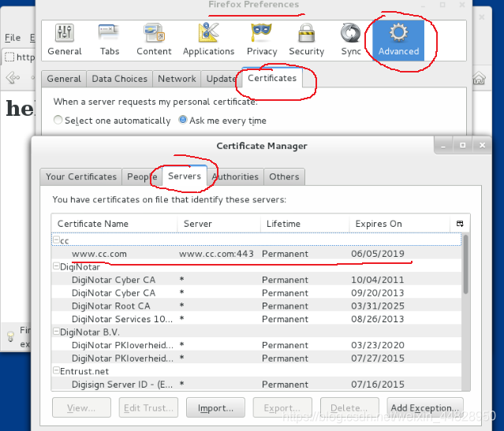Open Applications preferences pane icon
This screenshot has height=431, width=504.
click(x=208, y=33)
